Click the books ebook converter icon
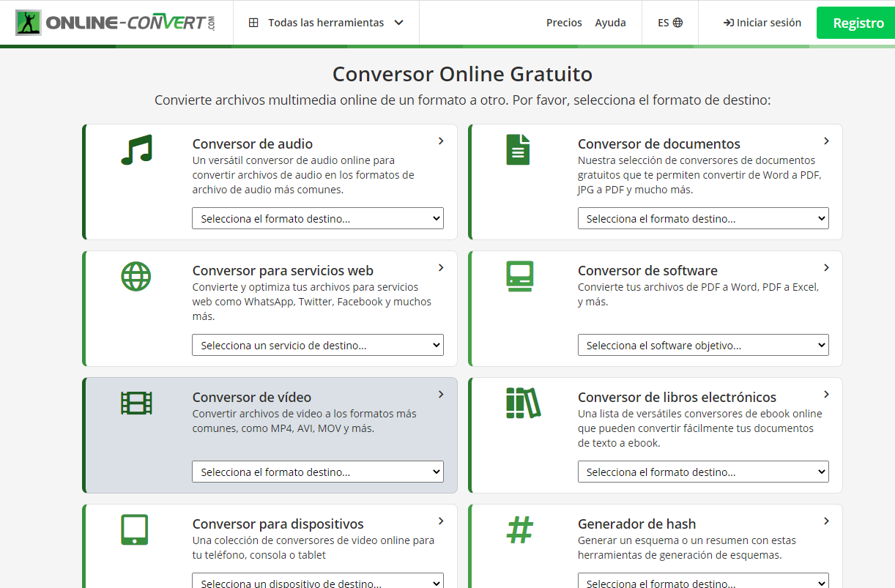895x588 pixels. tap(522, 403)
